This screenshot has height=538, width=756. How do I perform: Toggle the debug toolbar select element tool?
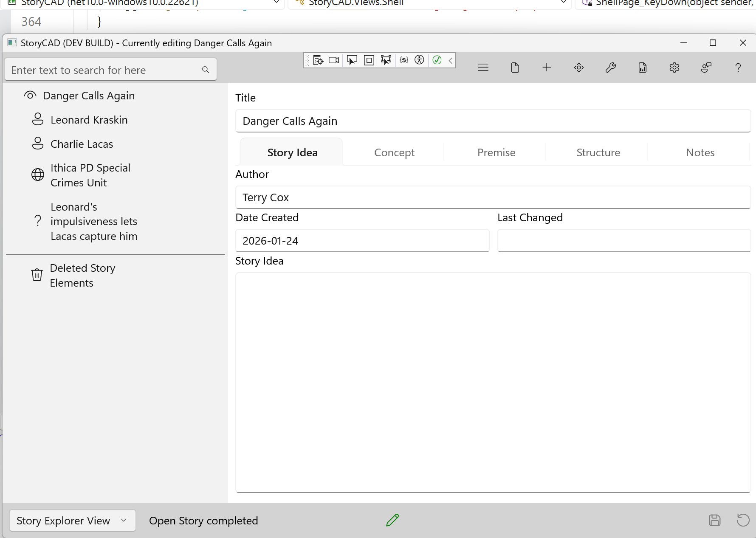pyautogui.click(x=352, y=60)
